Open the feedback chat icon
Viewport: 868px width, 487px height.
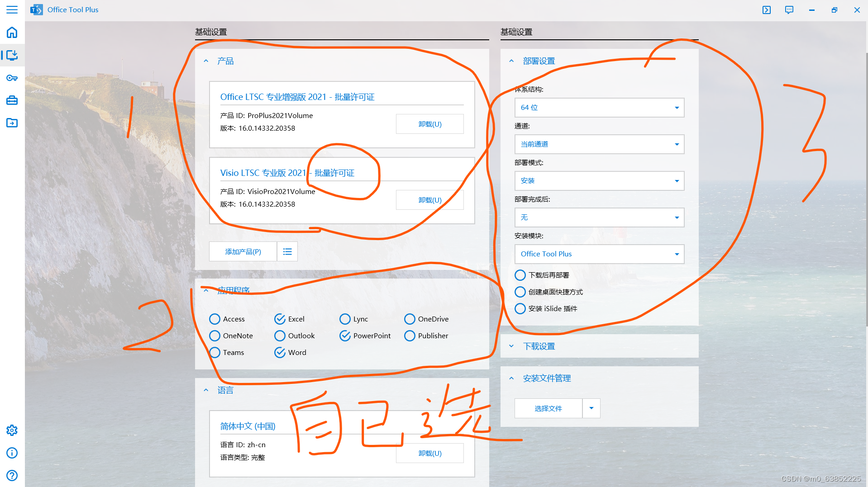click(789, 9)
